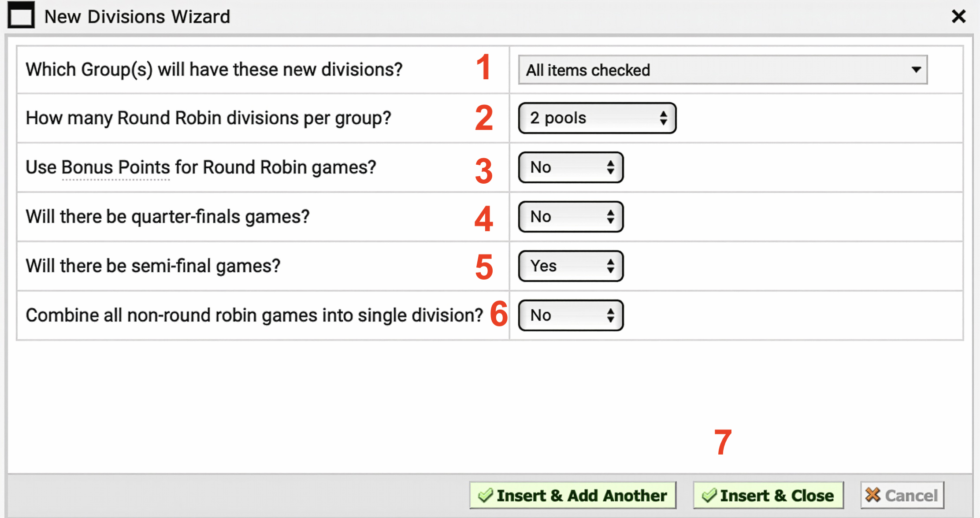This screenshot has height=518, width=980.
Task: Click the Insert & Close button label
Action: coord(777,496)
